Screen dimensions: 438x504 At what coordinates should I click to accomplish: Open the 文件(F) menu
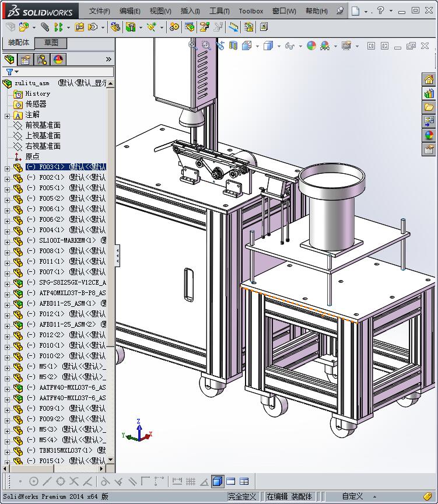pyautogui.click(x=99, y=11)
